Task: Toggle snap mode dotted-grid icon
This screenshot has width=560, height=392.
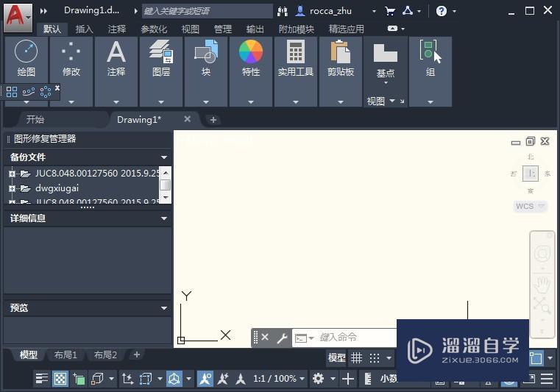Action: (x=375, y=357)
